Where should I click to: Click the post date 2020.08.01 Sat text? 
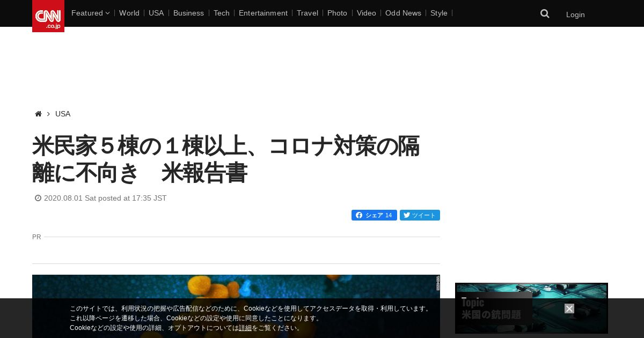click(105, 198)
